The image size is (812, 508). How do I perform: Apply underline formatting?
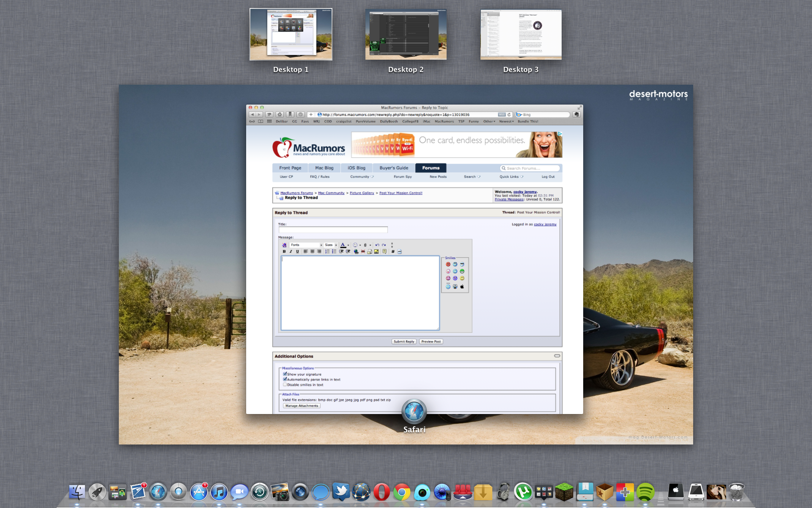point(297,251)
